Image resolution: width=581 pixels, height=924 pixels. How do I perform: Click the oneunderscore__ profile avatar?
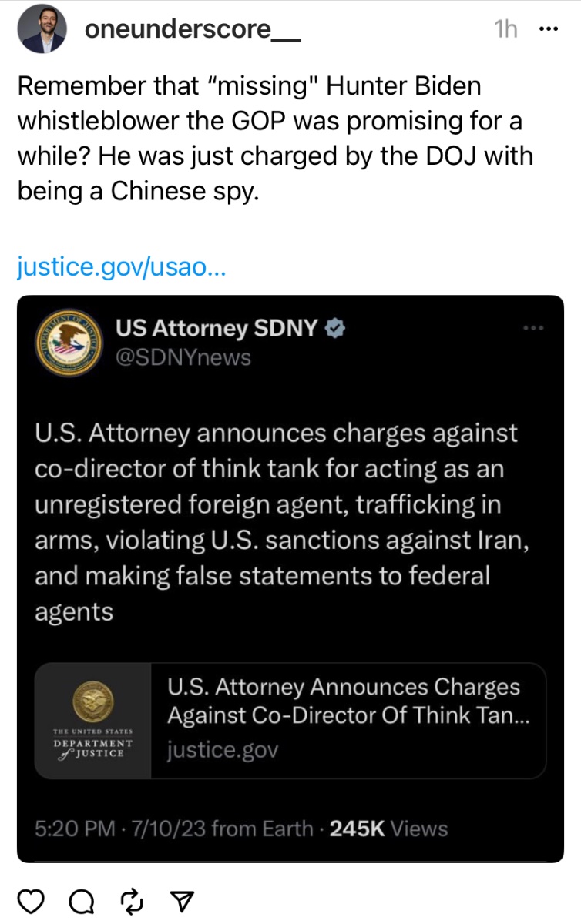pos(41,31)
